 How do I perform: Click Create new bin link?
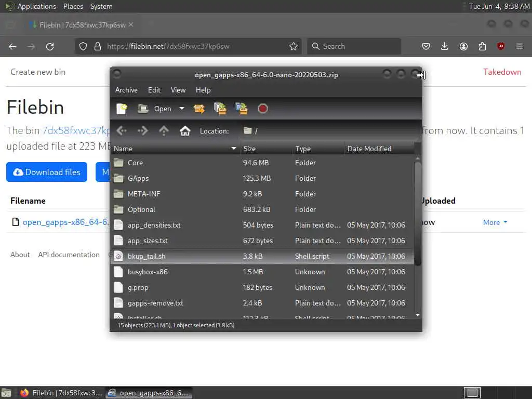click(x=37, y=72)
